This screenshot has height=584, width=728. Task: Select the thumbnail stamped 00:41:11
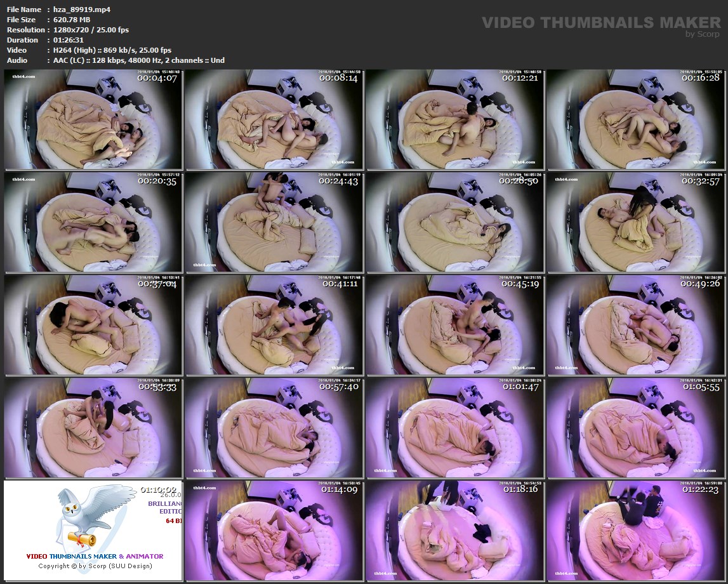click(274, 325)
